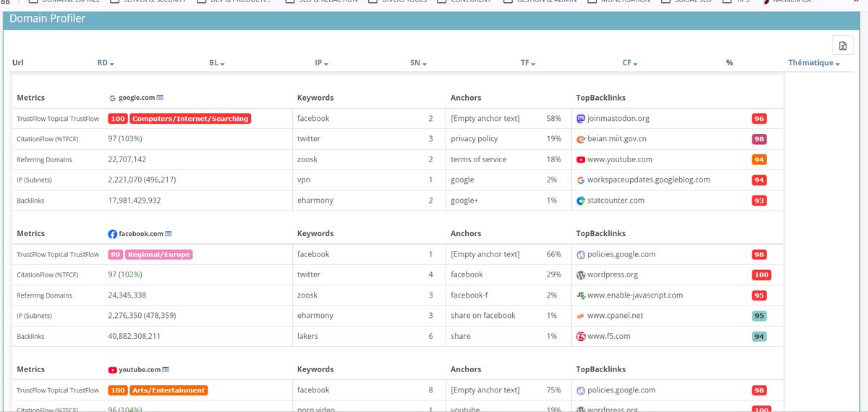Click the Url column header
The image size is (868, 412).
[18, 63]
